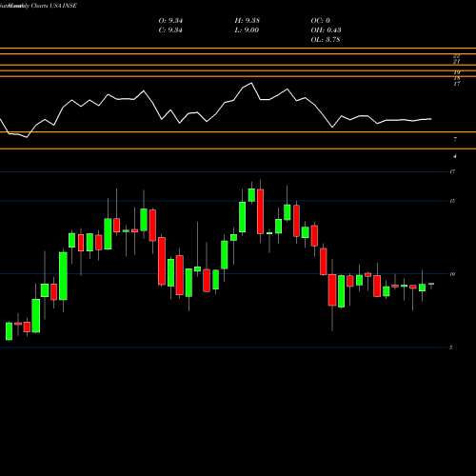This screenshot has height=476, width=476.
Task: Click the "Charts USA INSE" chart title
Action: pyautogui.click(x=53, y=6)
